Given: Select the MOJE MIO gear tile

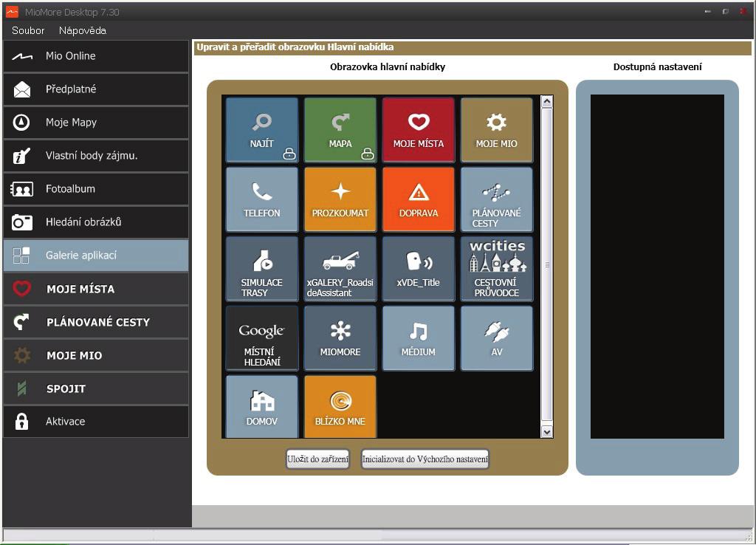Looking at the screenshot, I should [x=497, y=130].
